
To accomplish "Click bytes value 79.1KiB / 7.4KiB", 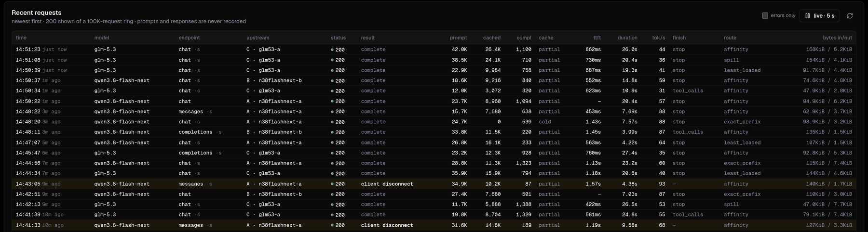I will [827, 215].
